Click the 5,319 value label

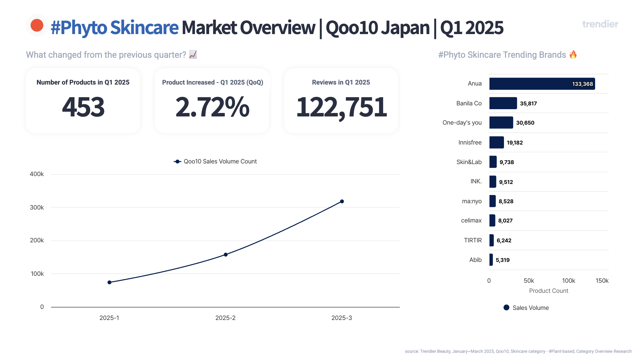click(x=503, y=260)
